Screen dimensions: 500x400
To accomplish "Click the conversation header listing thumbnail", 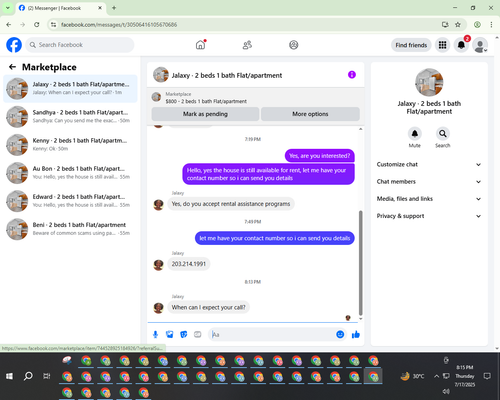I will [x=161, y=75].
